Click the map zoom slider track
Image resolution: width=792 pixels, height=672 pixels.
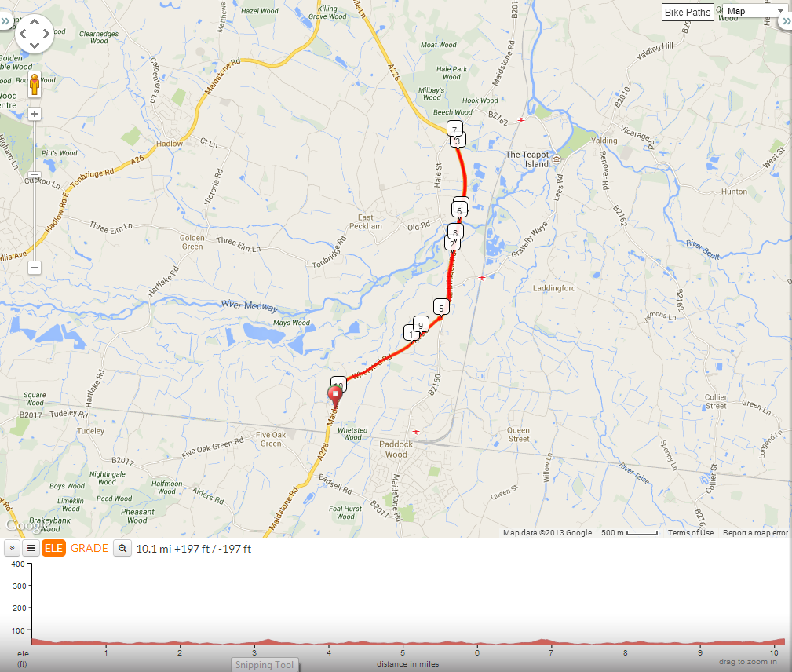pyautogui.click(x=35, y=191)
